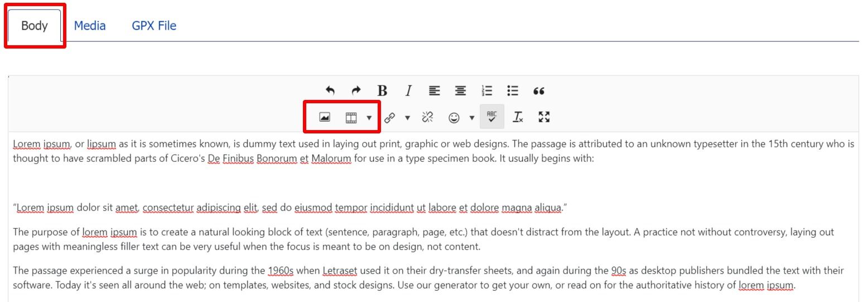The height and width of the screenshot is (302, 868).
Task: Open the insert image dialog
Action: [x=325, y=117]
